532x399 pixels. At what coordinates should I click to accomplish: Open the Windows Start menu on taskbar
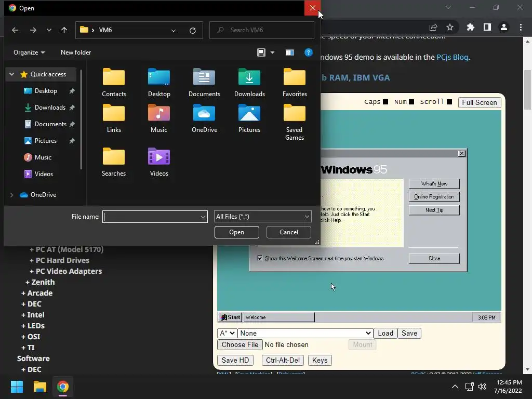pyautogui.click(x=17, y=387)
